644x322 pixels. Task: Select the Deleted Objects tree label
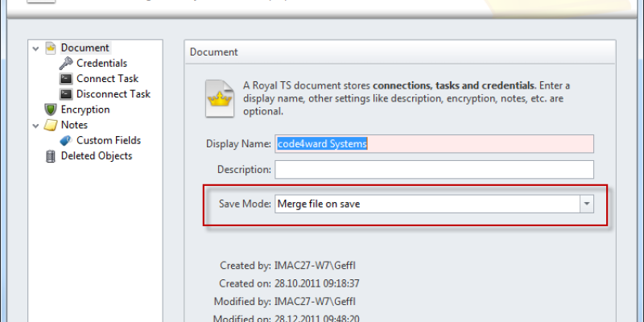pos(97,156)
